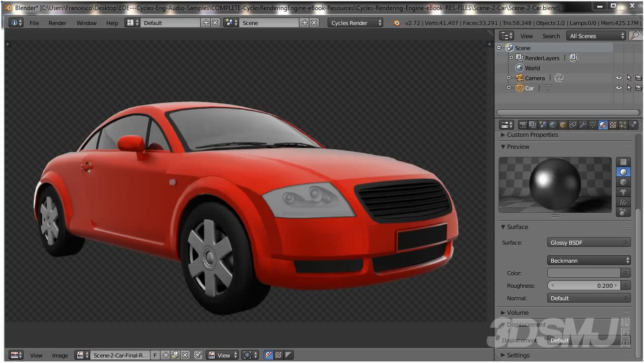Open the outliner Search menu

pyautogui.click(x=551, y=36)
